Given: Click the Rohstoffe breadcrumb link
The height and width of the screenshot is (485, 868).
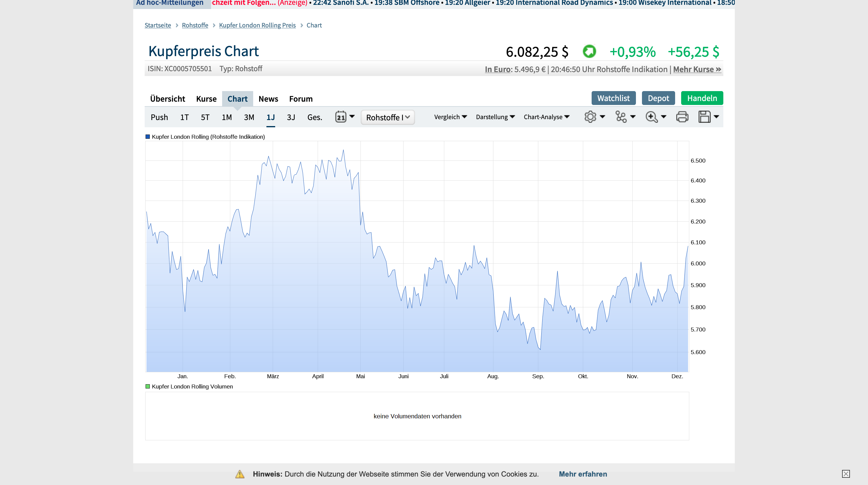Looking at the screenshot, I should (195, 25).
